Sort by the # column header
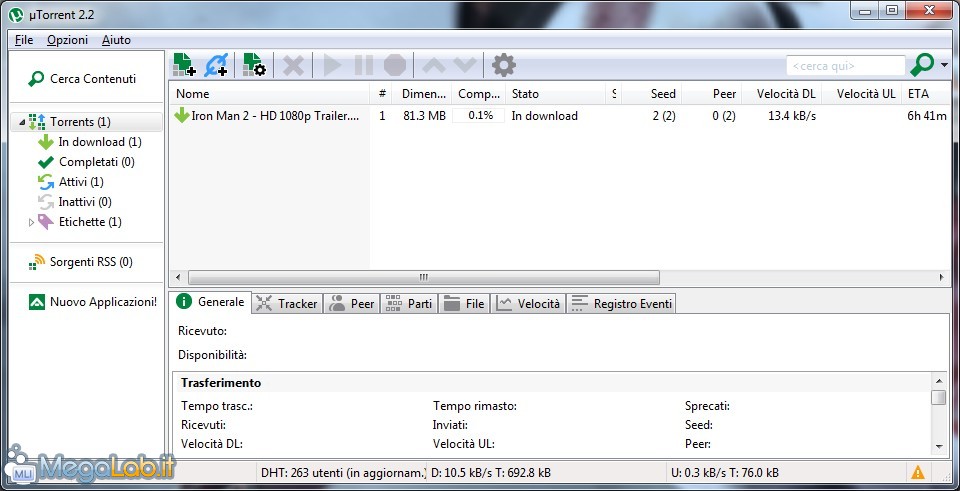Image resolution: width=960 pixels, height=491 pixels. pyautogui.click(x=382, y=94)
